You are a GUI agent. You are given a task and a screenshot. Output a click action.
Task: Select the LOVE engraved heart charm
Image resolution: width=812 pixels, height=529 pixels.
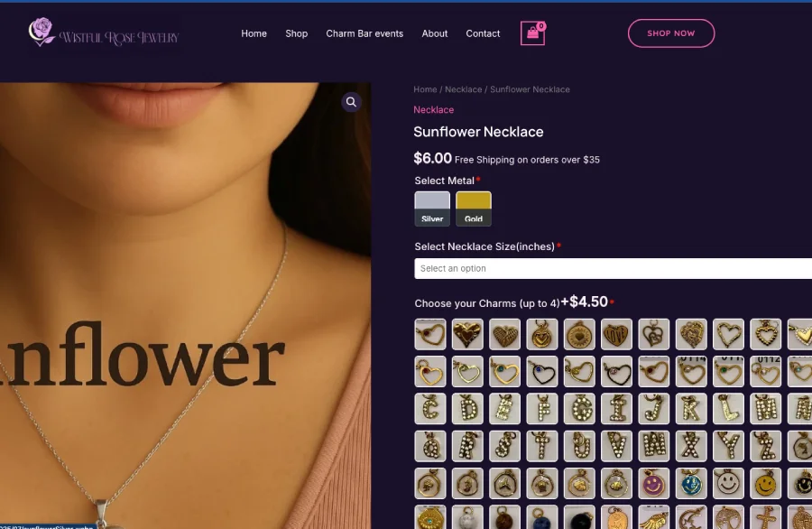[616, 334]
